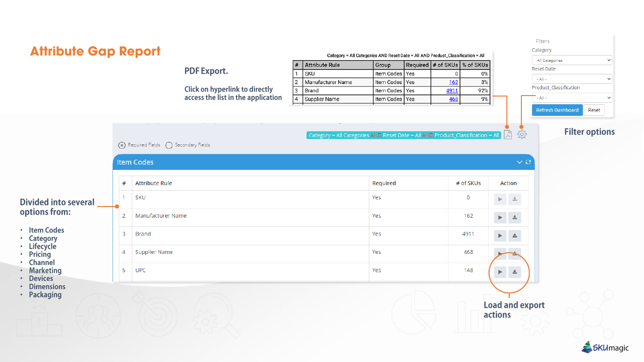Click Required column header in table
This screenshot has width=644, height=362.
click(x=384, y=183)
